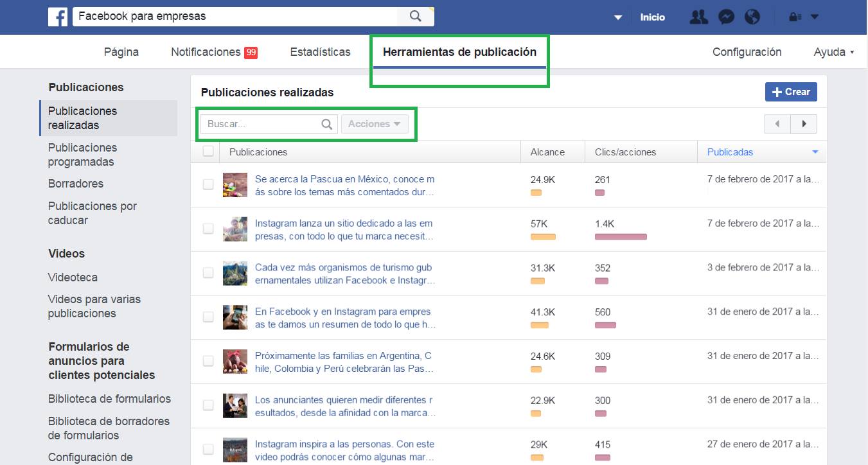Click the 27 de enero de 2017 date
Viewport: 868px width, 465px height.
click(763, 444)
